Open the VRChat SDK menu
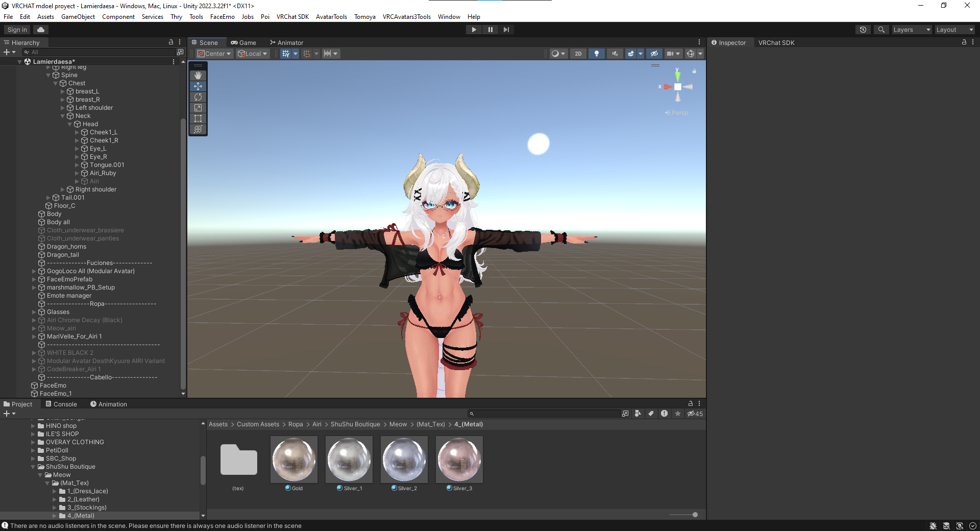 click(x=292, y=17)
